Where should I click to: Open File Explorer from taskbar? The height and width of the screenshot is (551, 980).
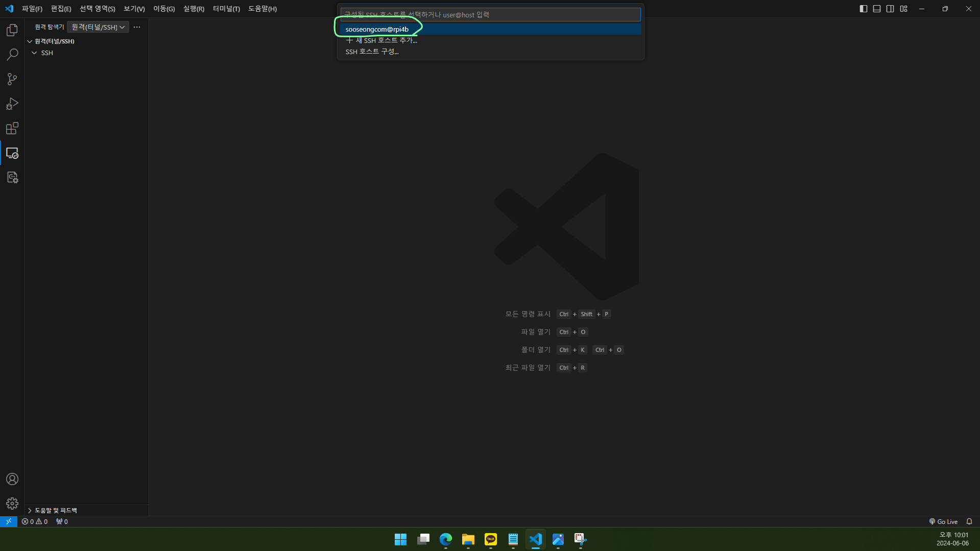[468, 539]
